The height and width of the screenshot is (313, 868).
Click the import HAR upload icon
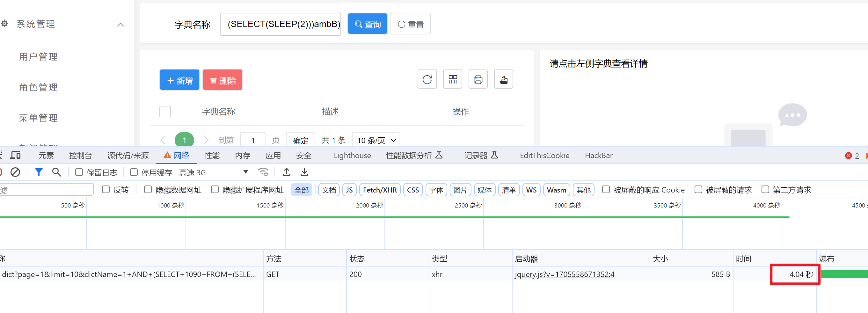pos(287,172)
